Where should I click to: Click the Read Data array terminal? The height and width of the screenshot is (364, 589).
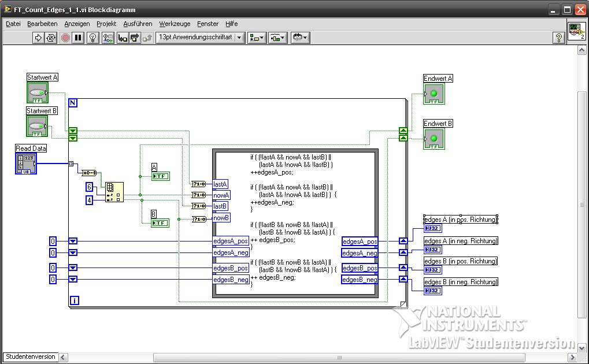pos(26,164)
